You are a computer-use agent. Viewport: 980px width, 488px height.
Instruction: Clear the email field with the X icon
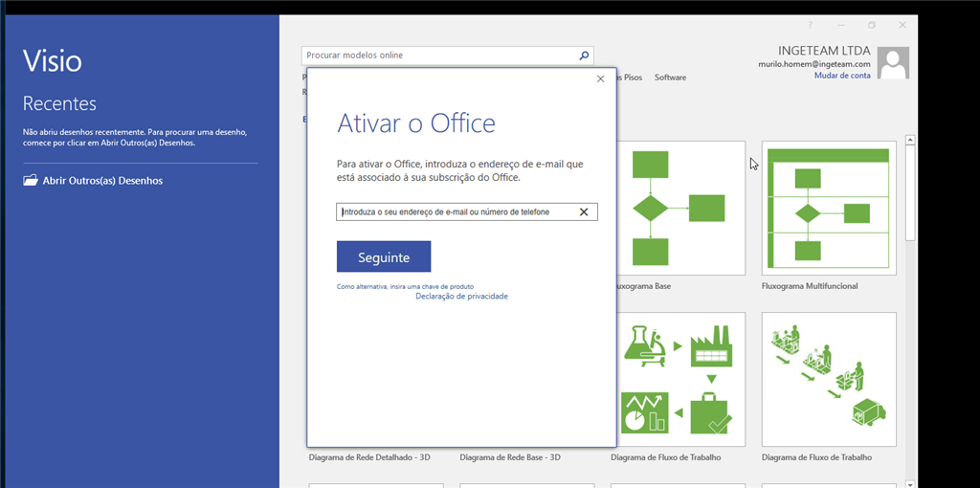584,211
